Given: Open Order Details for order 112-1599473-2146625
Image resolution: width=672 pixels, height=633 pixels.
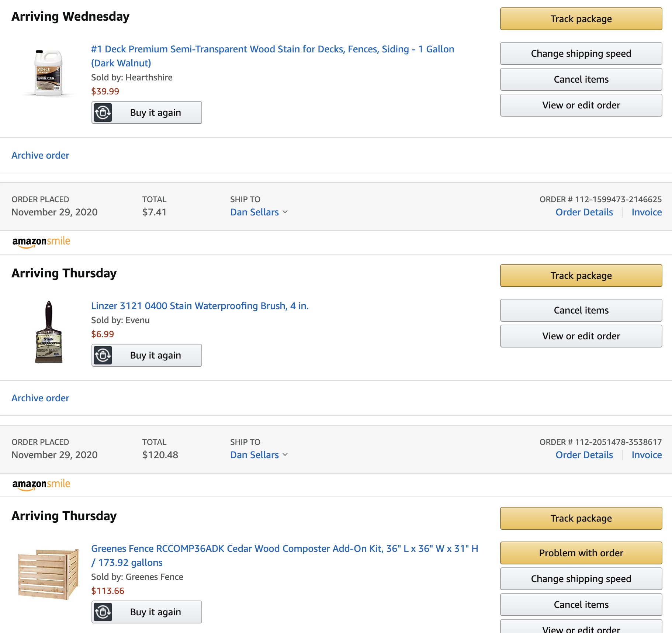Looking at the screenshot, I should point(584,212).
